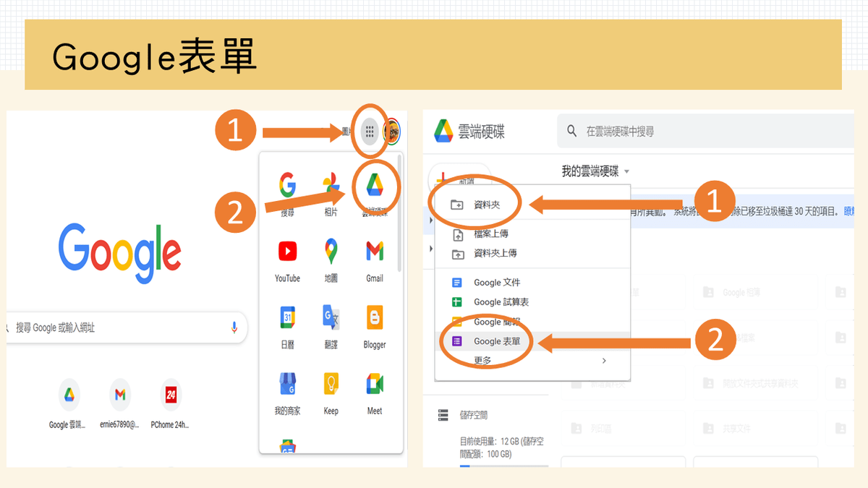Open Google Translate (翻譯) app

click(x=331, y=327)
